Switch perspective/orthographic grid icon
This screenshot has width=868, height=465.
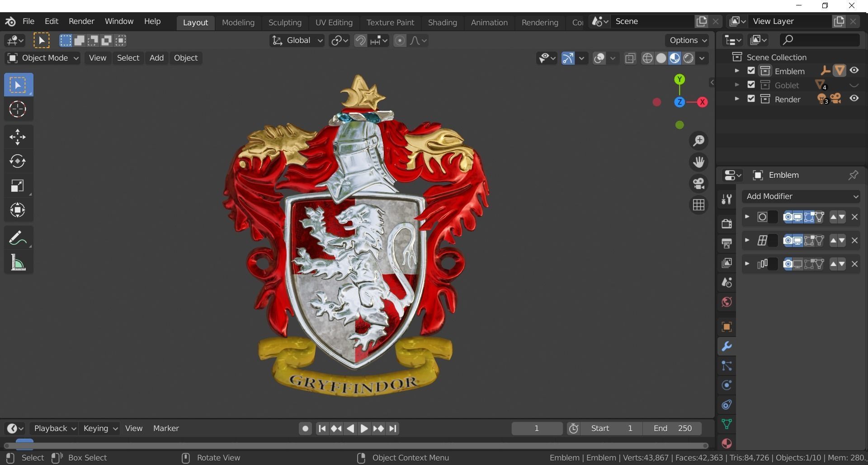pos(699,205)
